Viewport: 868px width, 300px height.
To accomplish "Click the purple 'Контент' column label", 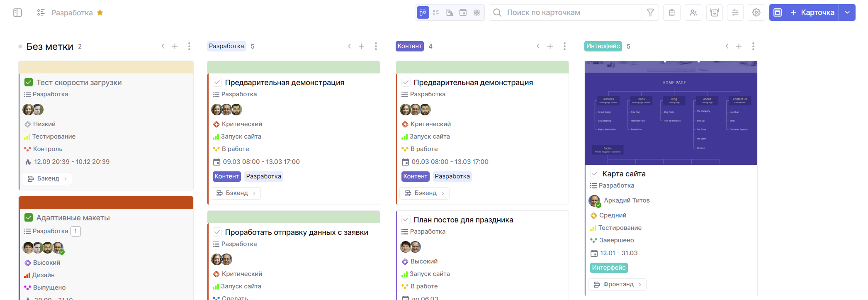I will click(409, 46).
